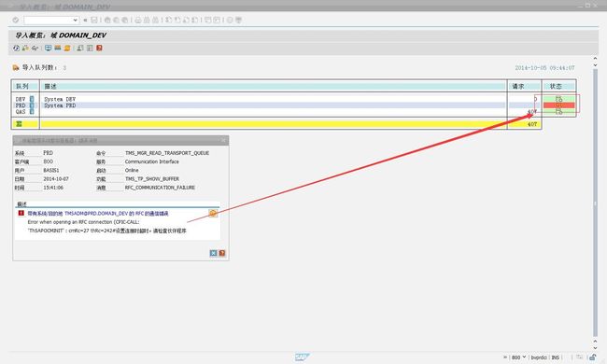Click the red Help button in dialog
This screenshot has width=607, height=364.
click(222, 253)
